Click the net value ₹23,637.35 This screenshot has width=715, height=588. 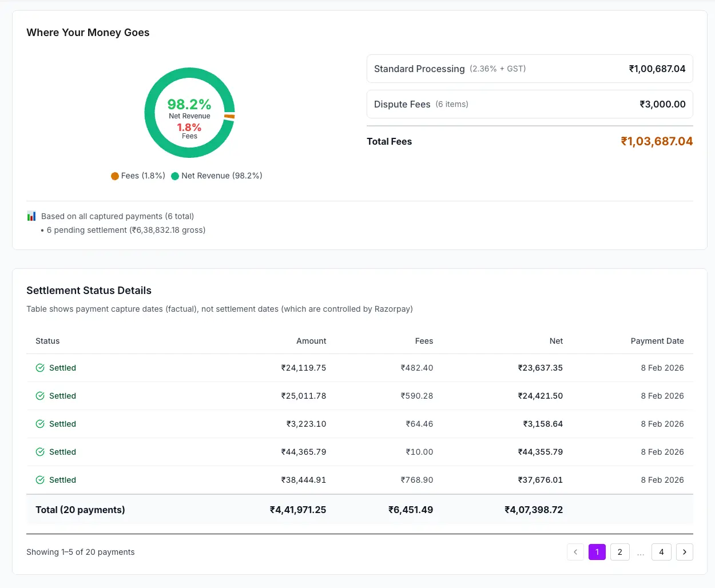(x=541, y=368)
